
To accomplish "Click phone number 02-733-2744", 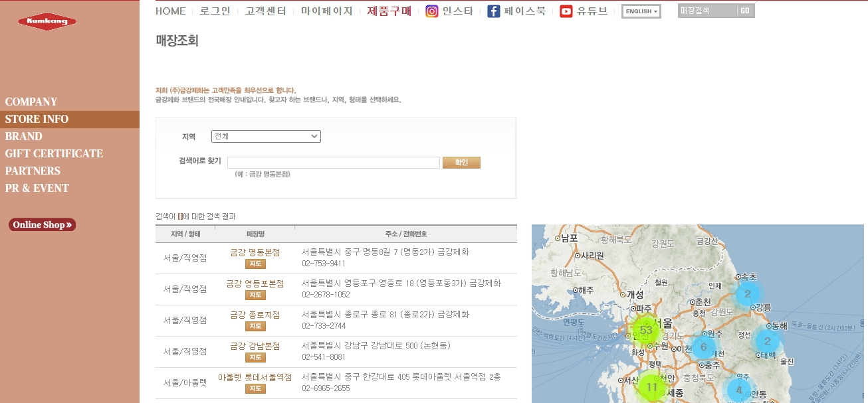I will [x=324, y=326].
